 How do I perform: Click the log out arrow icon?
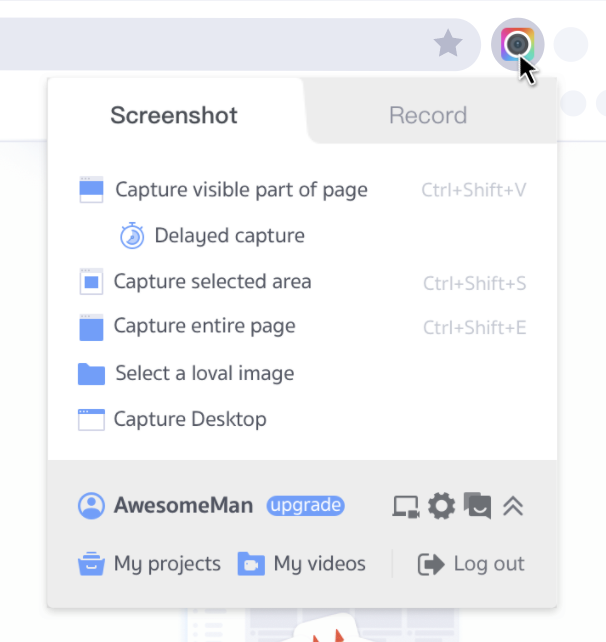pos(431,565)
